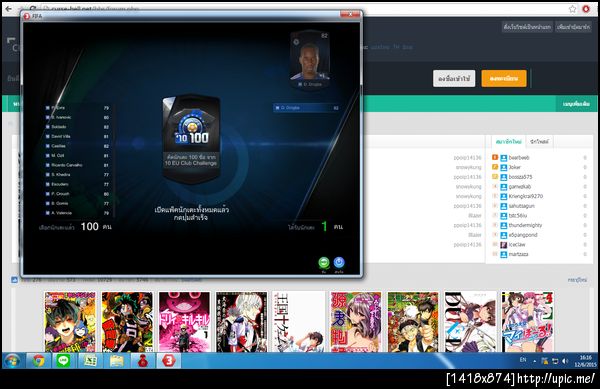Select player B. Ivanovic in the list
The width and height of the screenshot is (600, 389).
pos(77,117)
